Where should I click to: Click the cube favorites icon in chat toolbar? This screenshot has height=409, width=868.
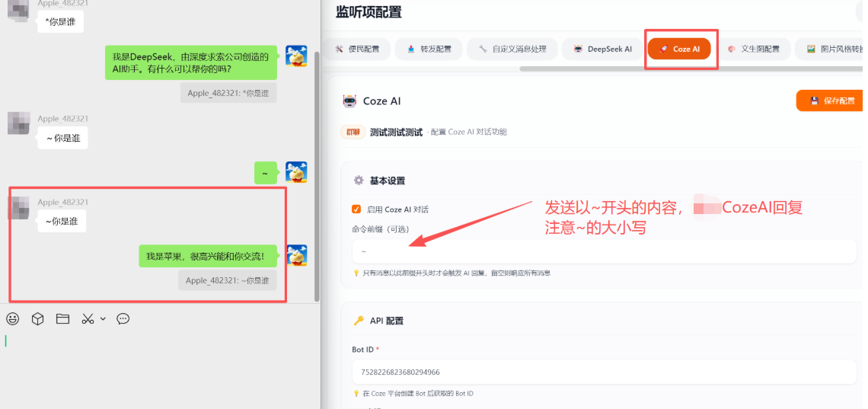[37, 319]
